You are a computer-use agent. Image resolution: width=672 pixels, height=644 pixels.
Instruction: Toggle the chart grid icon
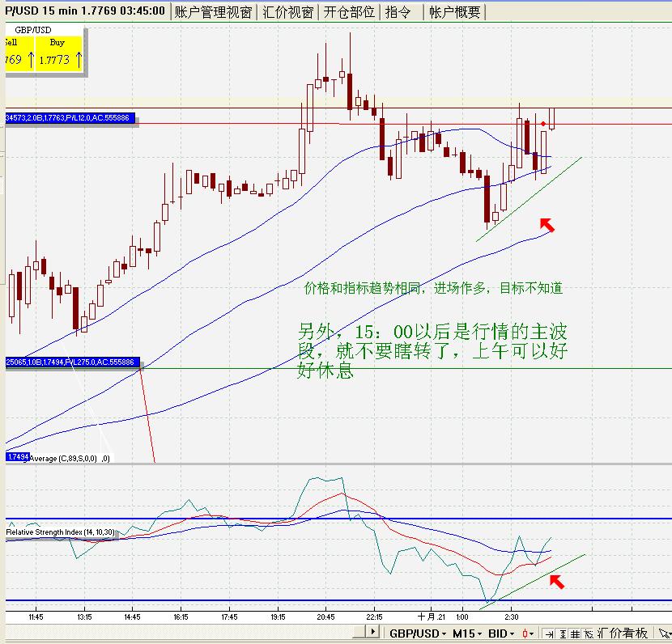point(575,634)
